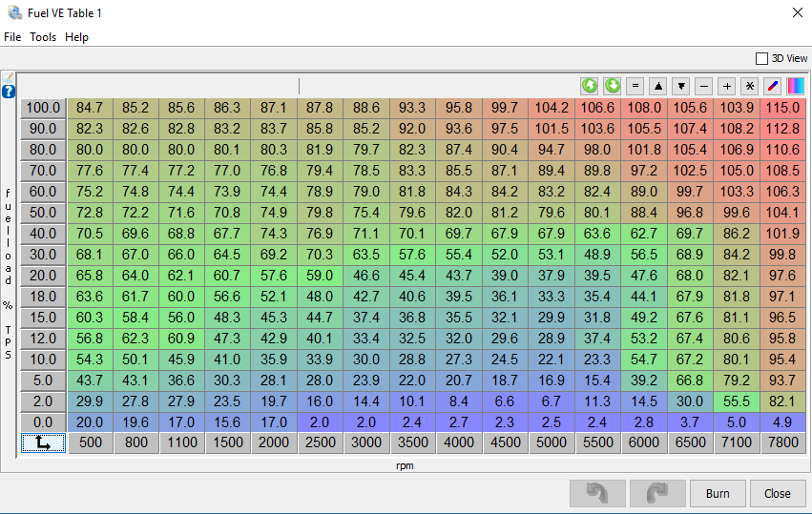Click the green up-arrow toolbar icon
This screenshot has height=514, width=812.
point(590,86)
